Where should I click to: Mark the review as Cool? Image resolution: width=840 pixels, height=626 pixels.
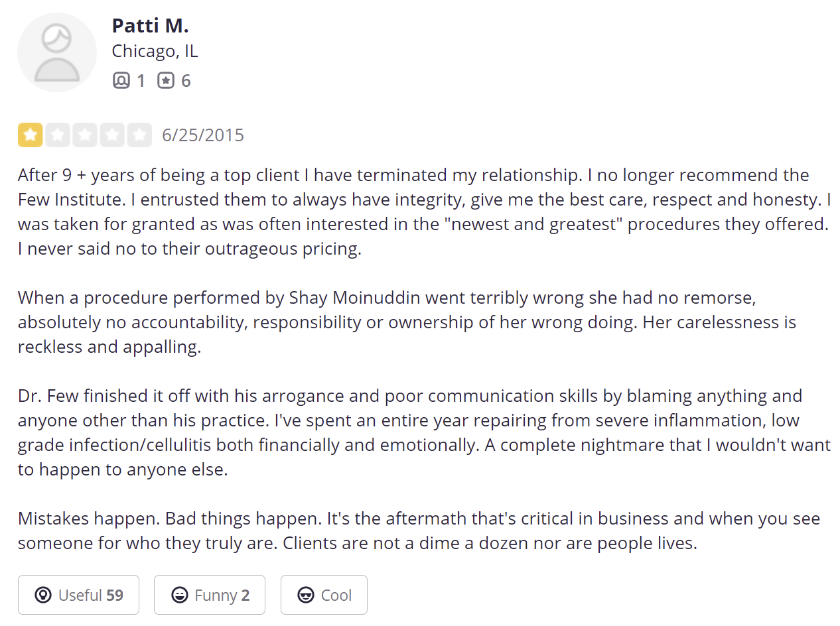pyautogui.click(x=324, y=595)
